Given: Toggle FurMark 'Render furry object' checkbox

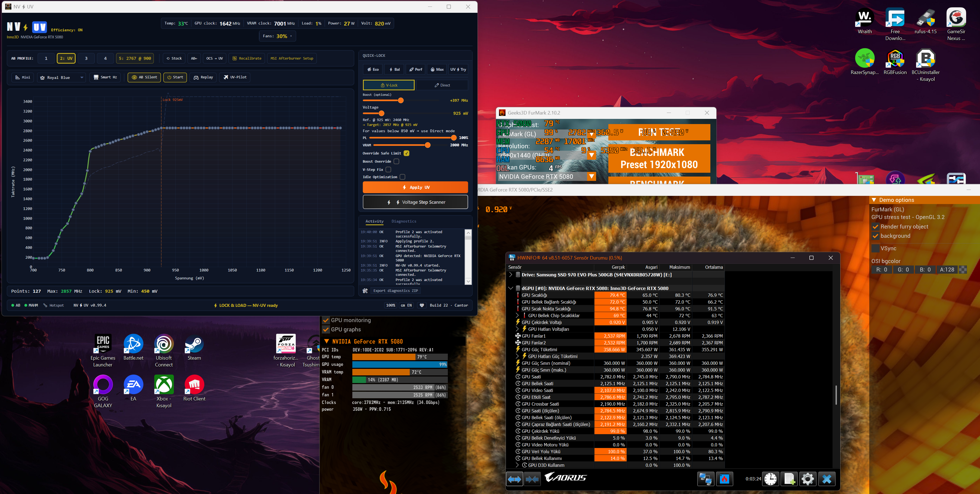Looking at the screenshot, I should pyautogui.click(x=875, y=227).
